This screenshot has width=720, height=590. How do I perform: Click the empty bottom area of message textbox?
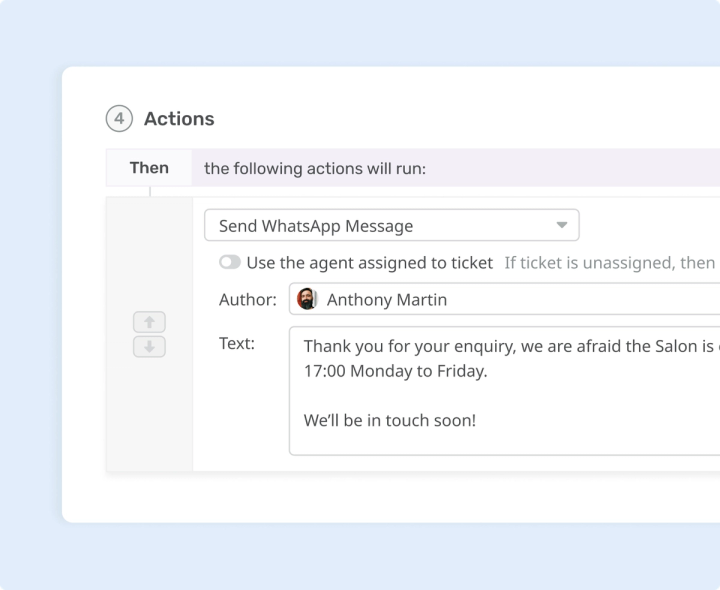(x=504, y=443)
